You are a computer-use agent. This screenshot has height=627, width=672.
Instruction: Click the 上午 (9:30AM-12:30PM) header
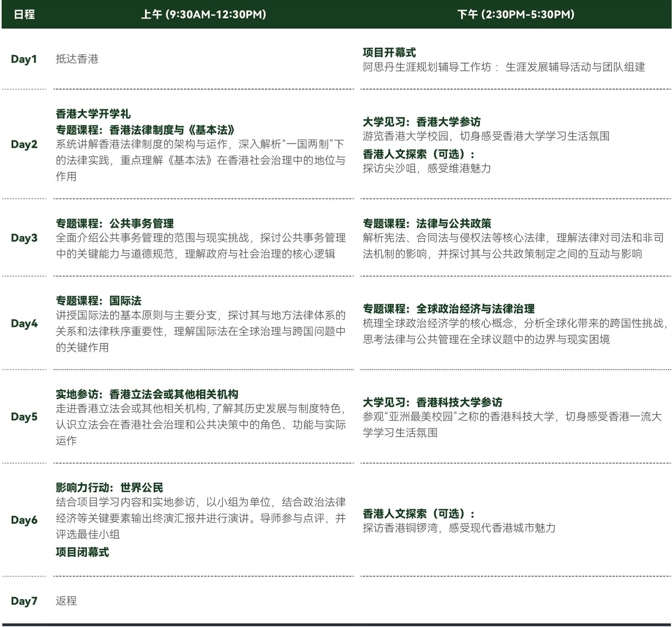pos(203,15)
